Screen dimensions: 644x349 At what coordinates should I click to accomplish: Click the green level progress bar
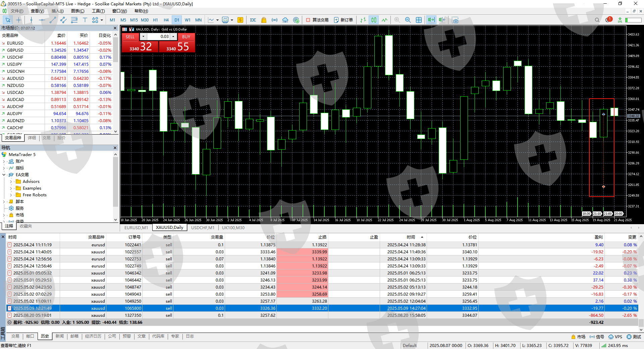click(x=633, y=20)
